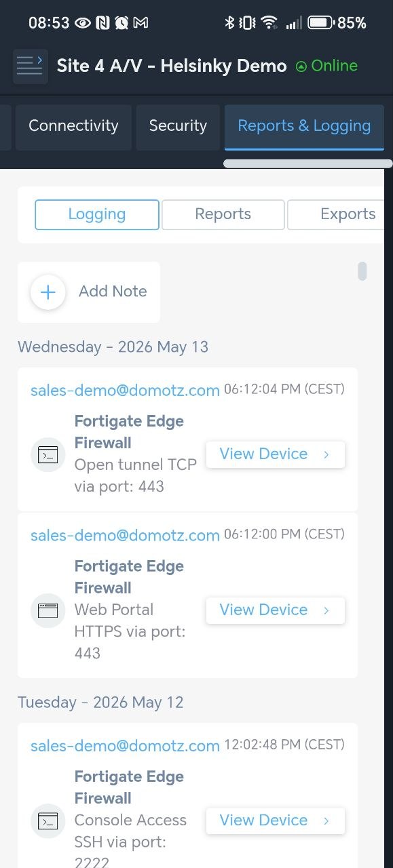Switch to the Reports sub-tab
This screenshot has width=393, height=868.
click(x=223, y=215)
